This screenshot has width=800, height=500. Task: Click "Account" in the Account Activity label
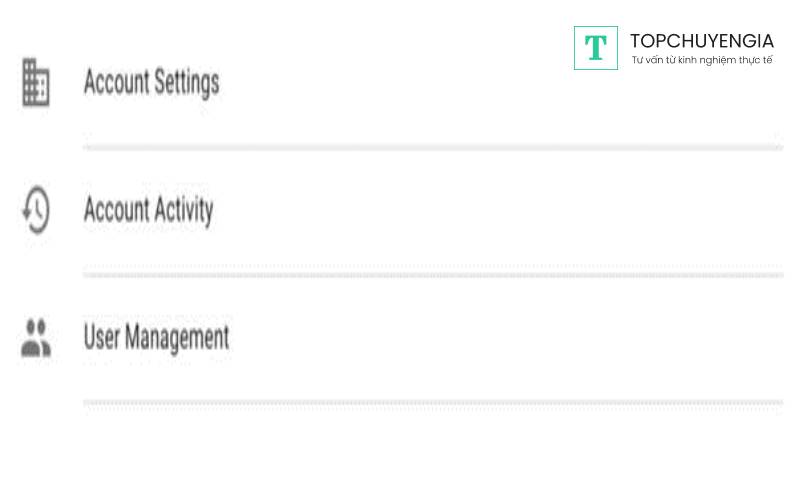(x=116, y=211)
